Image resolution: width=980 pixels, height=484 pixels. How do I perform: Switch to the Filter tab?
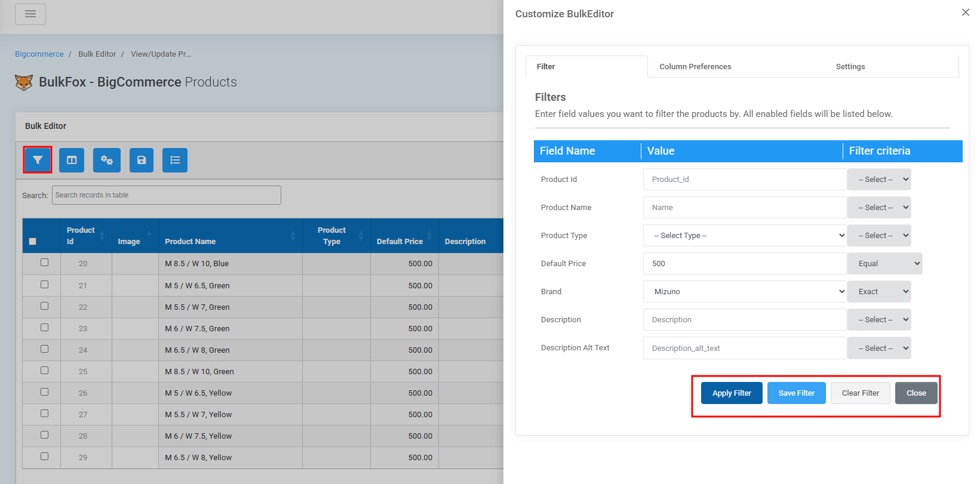(x=586, y=67)
